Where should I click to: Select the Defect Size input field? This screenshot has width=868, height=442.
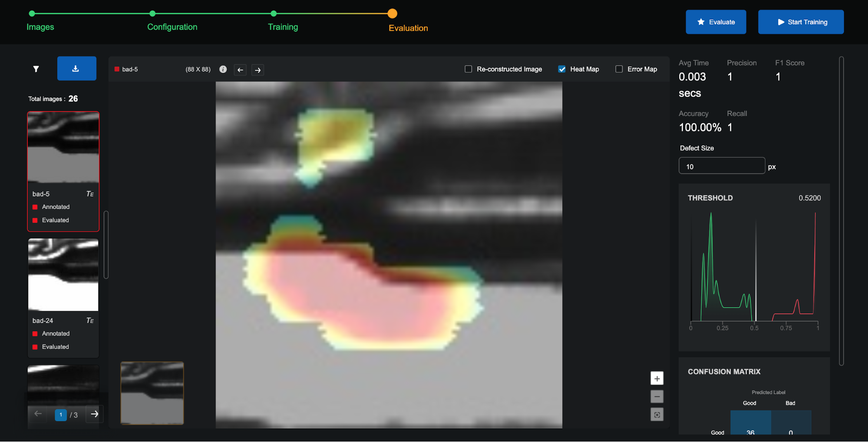click(x=722, y=166)
